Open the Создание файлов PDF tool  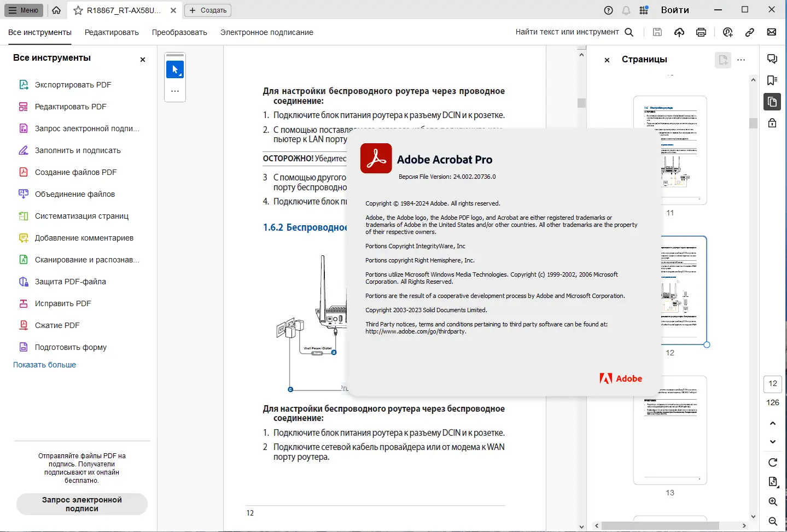click(x=75, y=172)
